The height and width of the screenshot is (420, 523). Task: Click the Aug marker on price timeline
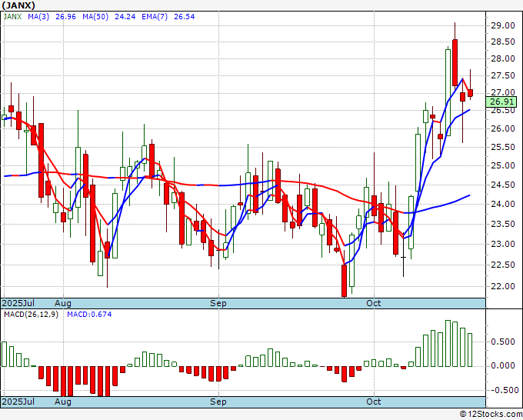63,303
